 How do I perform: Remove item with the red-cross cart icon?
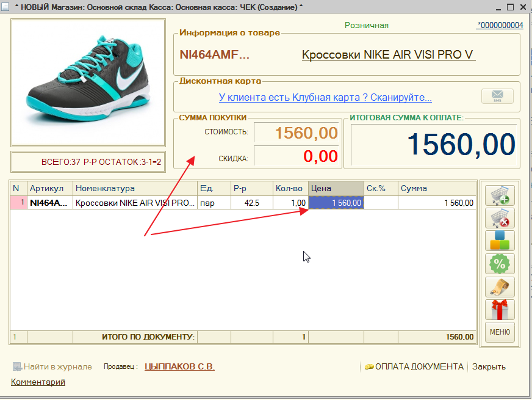(500, 218)
